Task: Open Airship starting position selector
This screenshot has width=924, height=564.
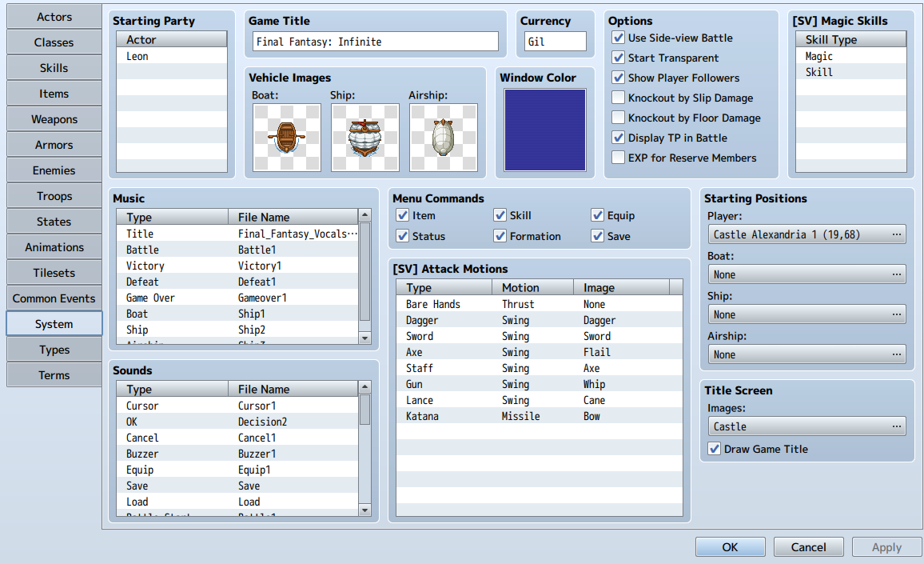Action: click(807, 354)
